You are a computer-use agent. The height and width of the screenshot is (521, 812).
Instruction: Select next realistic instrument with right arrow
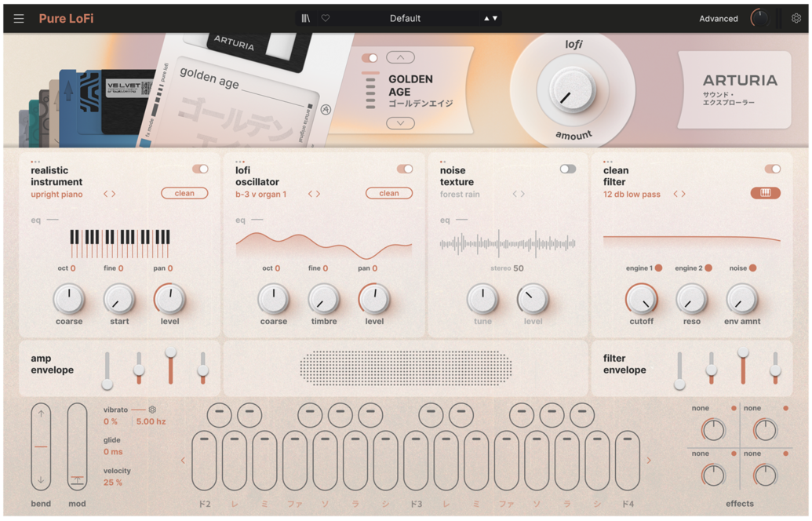point(114,194)
